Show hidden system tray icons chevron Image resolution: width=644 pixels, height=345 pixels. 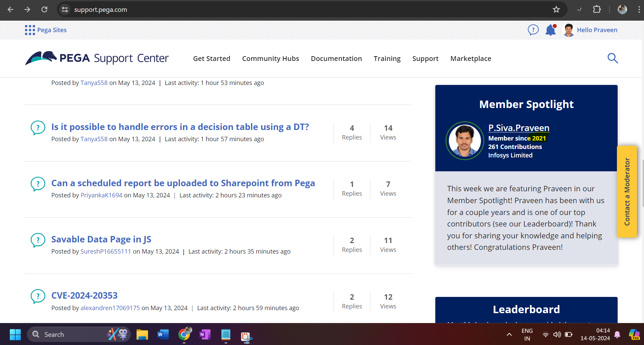click(x=509, y=335)
